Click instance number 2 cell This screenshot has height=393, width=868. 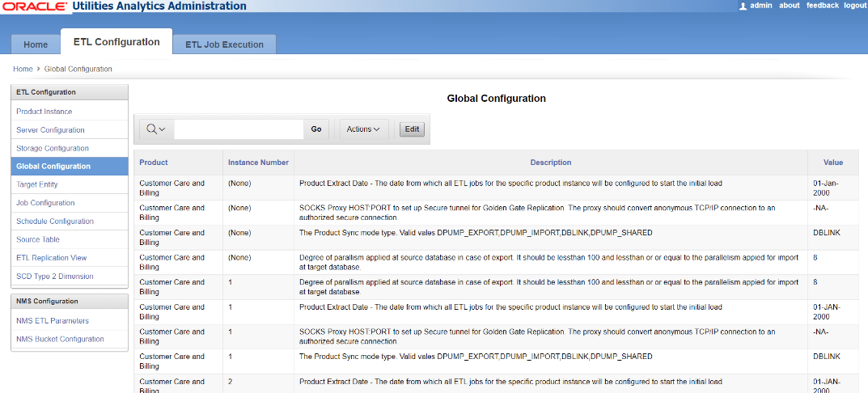pos(231,382)
